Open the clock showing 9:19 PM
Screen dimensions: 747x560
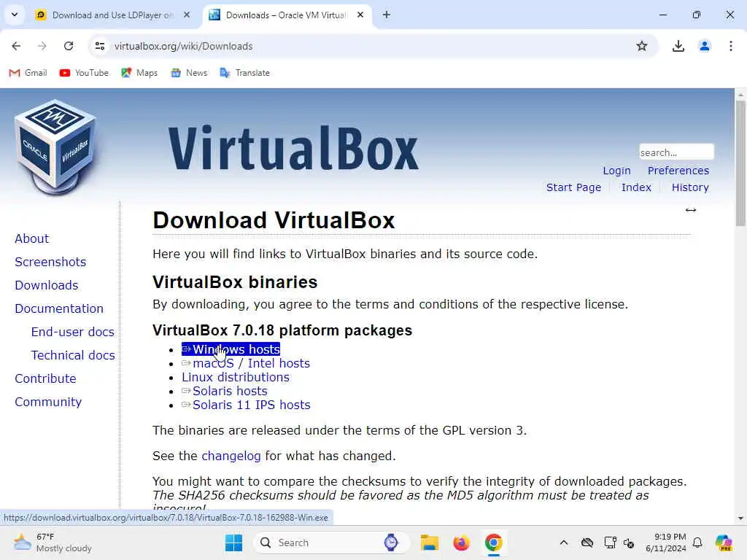pyautogui.click(x=665, y=542)
